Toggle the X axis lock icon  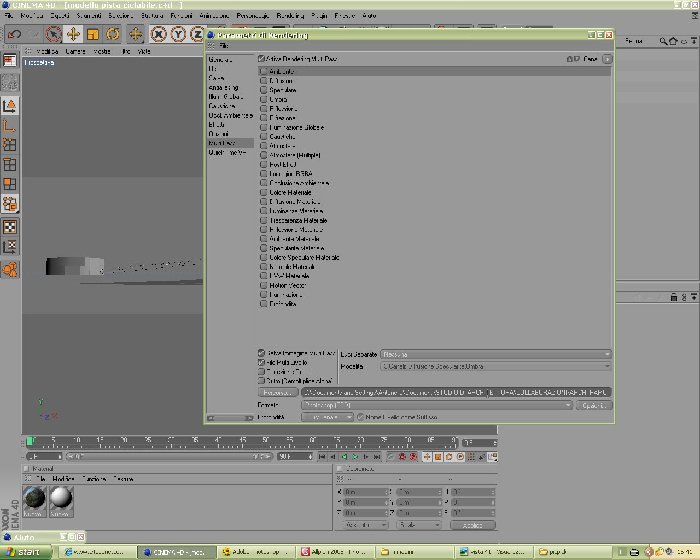coord(158,34)
